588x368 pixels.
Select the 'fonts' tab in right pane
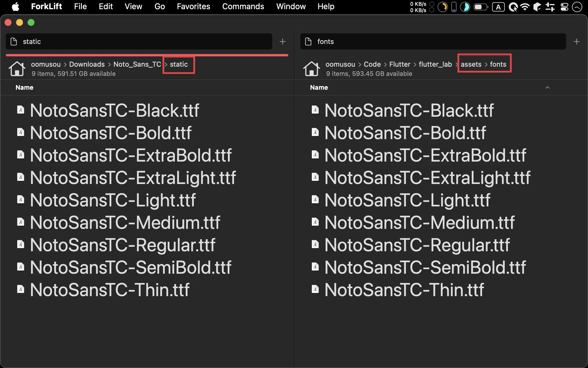[433, 42]
